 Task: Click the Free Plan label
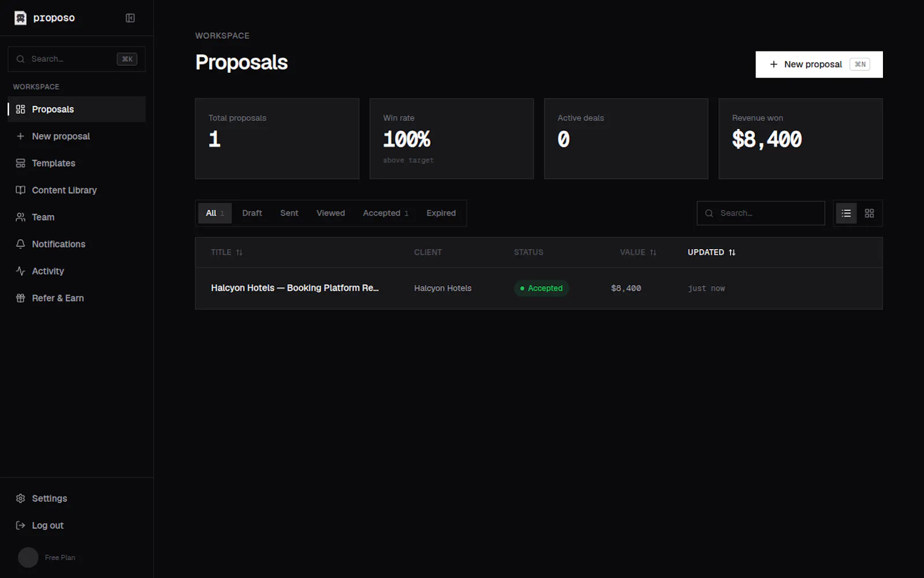click(60, 558)
